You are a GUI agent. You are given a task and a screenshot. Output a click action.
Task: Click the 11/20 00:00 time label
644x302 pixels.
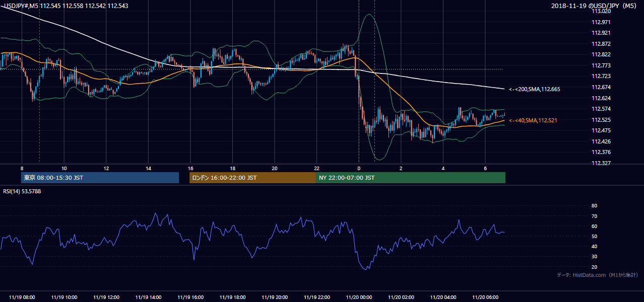(x=359, y=297)
